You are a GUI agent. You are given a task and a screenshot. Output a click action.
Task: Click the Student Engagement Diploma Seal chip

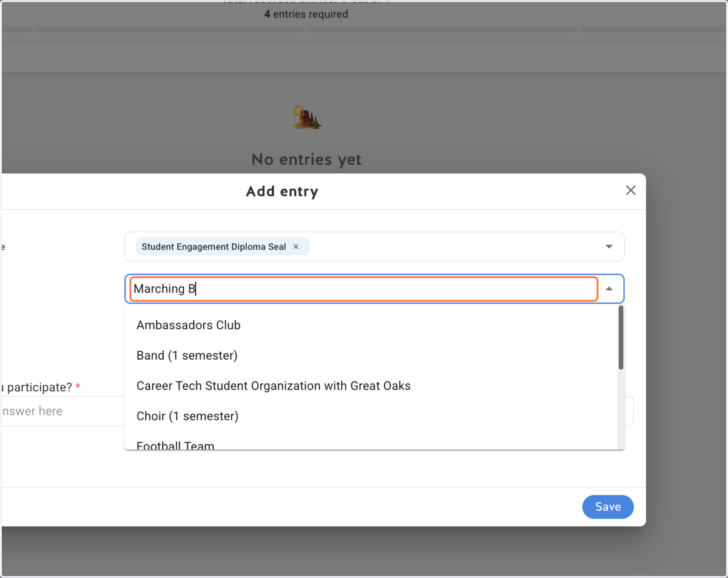[223, 247]
